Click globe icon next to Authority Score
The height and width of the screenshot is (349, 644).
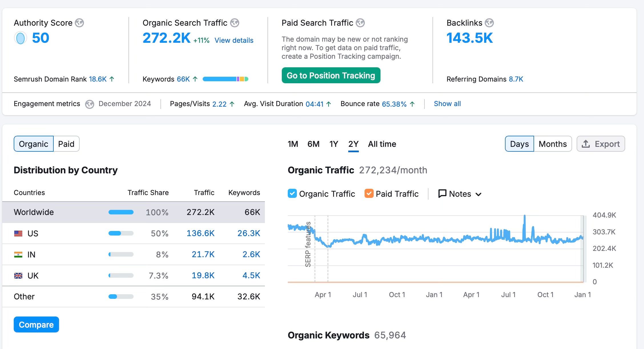click(x=79, y=23)
